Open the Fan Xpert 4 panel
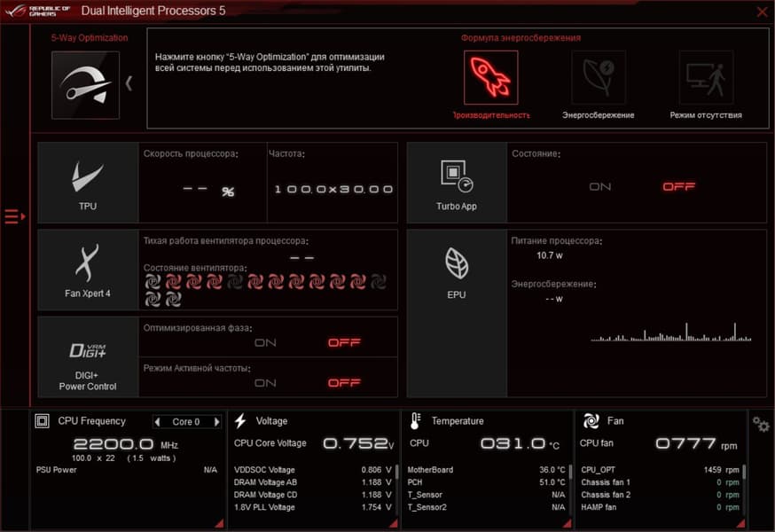The image size is (775, 532). click(x=88, y=270)
